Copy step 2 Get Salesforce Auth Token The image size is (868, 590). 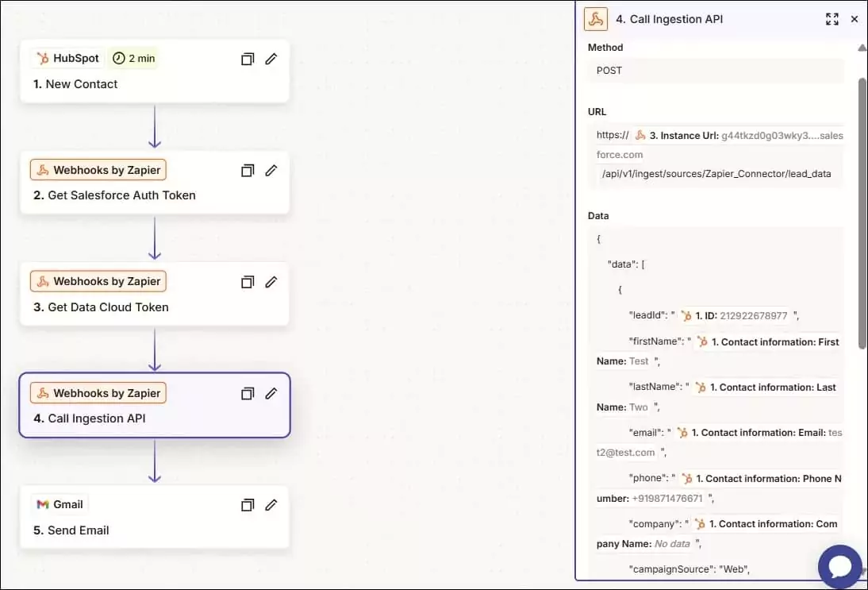click(248, 171)
